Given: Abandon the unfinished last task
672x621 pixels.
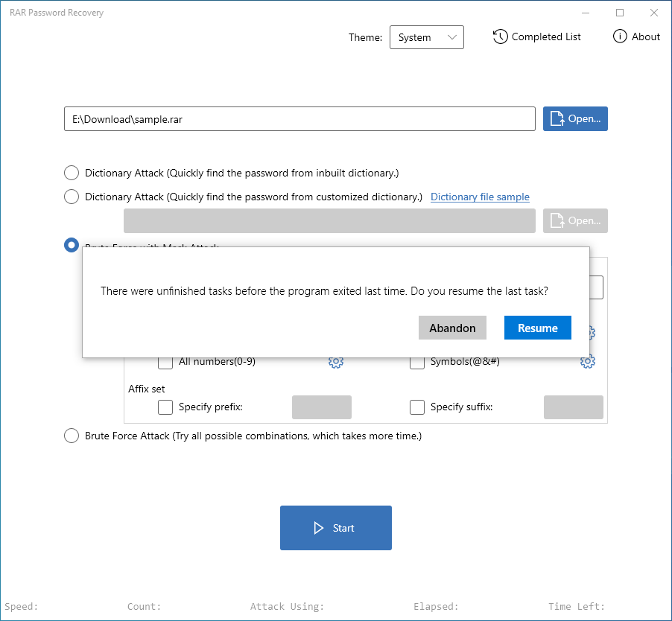Looking at the screenshot, I should click(x=452, y=328).
